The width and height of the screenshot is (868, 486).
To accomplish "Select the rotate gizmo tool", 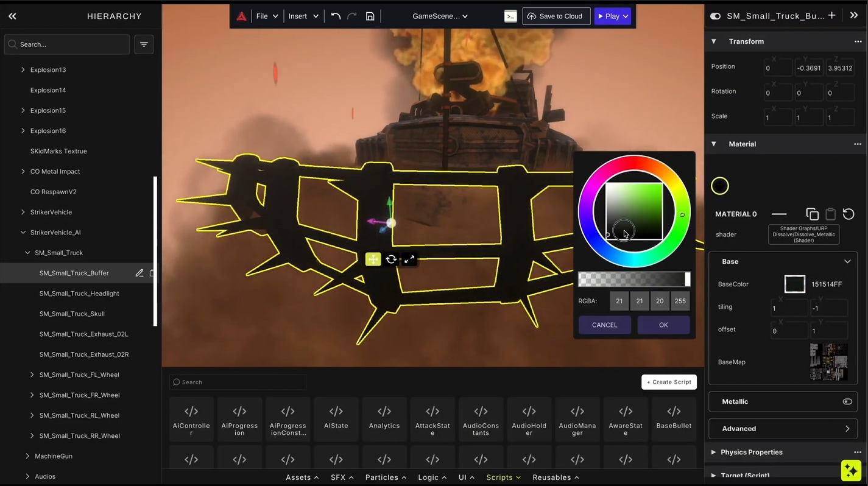I will pos(391,259).
